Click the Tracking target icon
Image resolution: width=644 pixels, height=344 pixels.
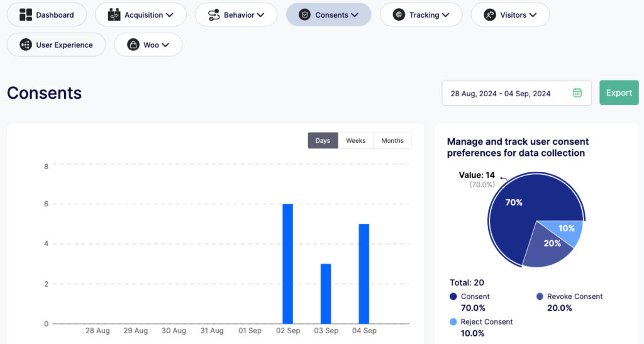398,14
